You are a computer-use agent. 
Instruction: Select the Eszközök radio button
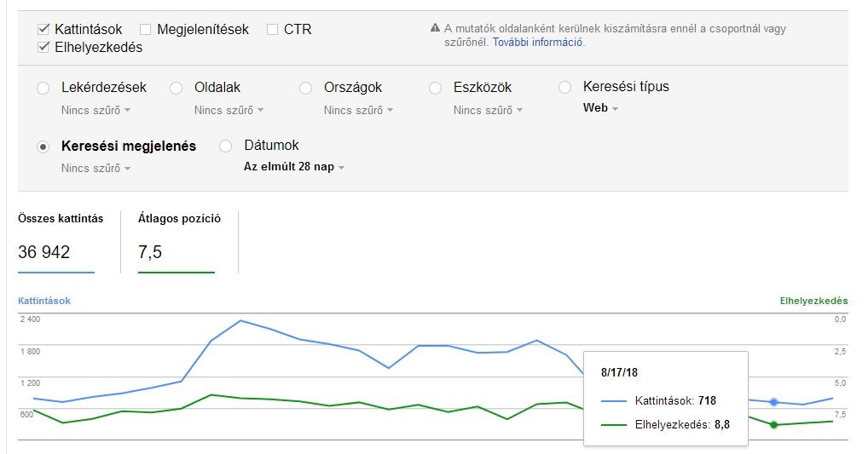click(436, 88)
